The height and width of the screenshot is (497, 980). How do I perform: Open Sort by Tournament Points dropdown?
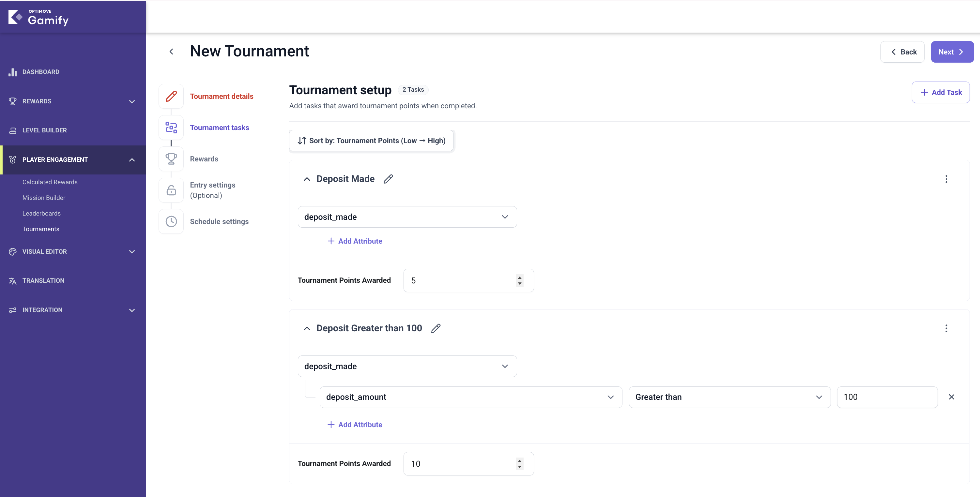pos(371,141)
